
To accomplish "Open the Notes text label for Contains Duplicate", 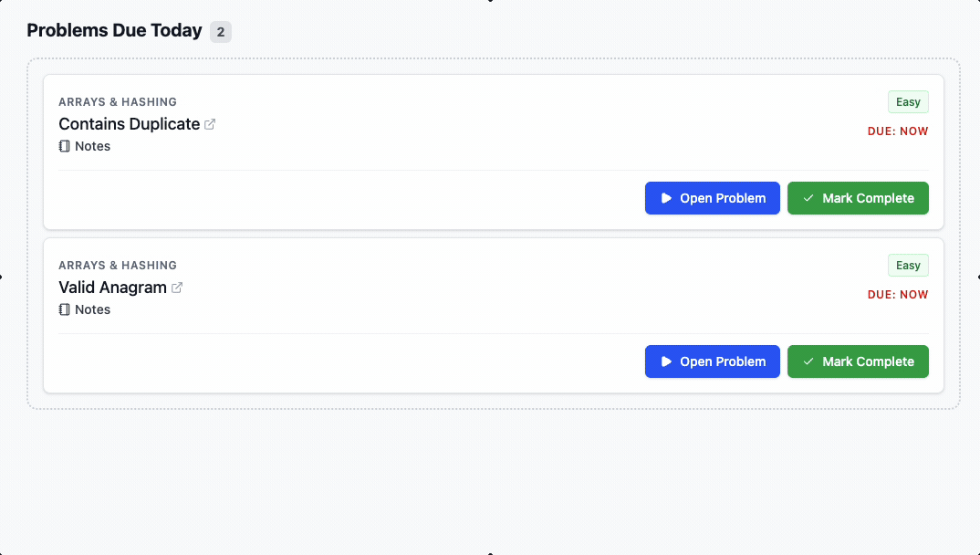I will 93,146.
